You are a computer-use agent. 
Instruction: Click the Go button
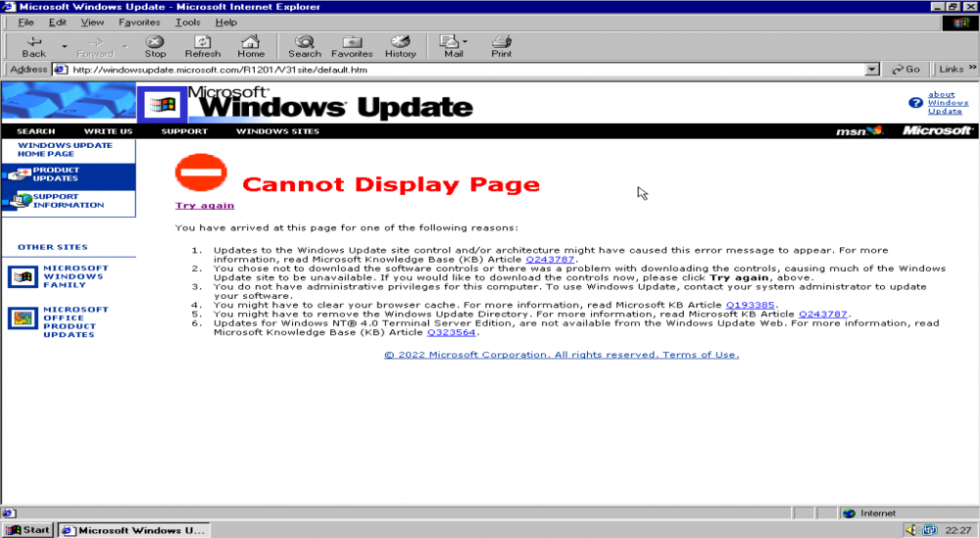click(x=906, y=70)
